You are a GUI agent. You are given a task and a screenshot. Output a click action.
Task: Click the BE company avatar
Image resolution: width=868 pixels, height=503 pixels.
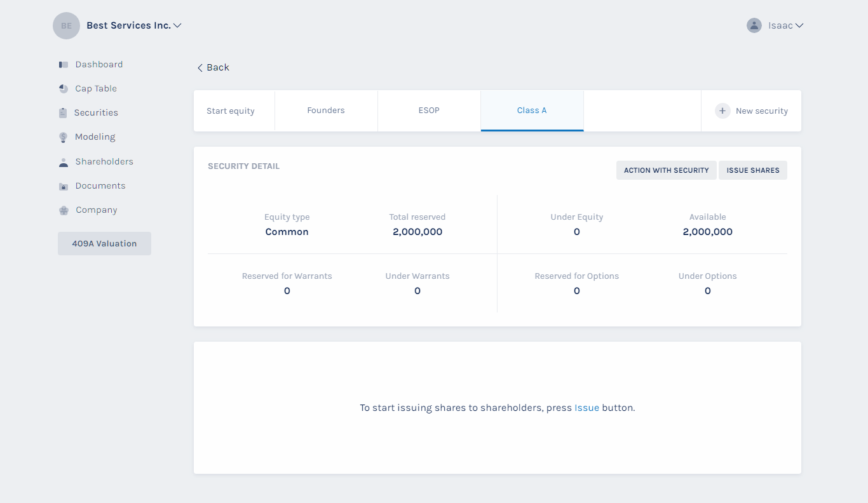[66, 25]
